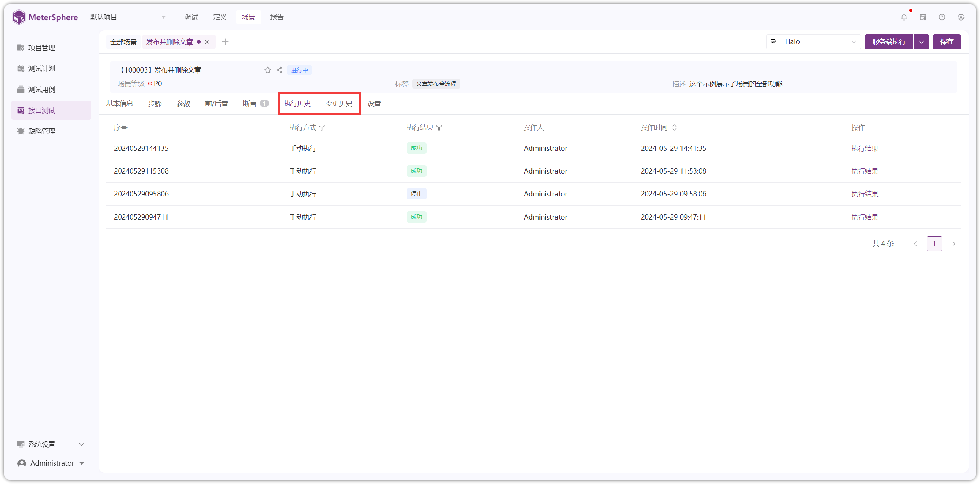Open the task center icon
This screenshot has height=484, width=980.
(923, 17)
